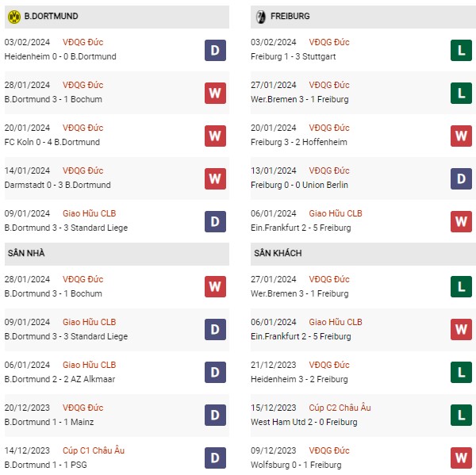Open the B.DORTMUND team header
The height and width of the screenshot is (475, 476).
(117, 17)
